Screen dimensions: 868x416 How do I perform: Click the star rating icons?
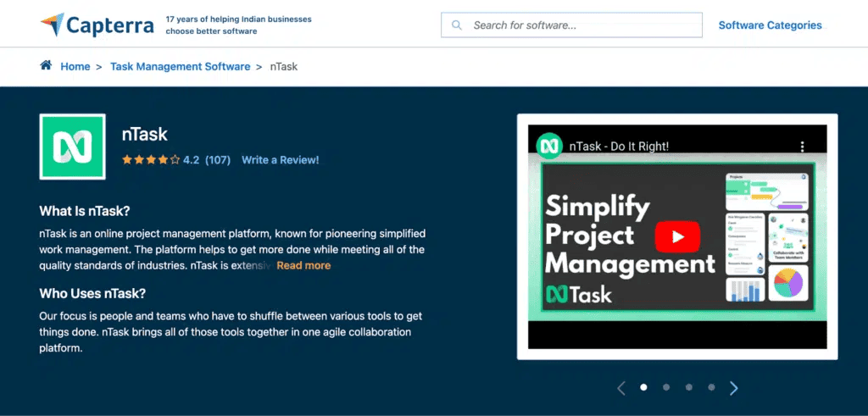(x=151, y=160)
